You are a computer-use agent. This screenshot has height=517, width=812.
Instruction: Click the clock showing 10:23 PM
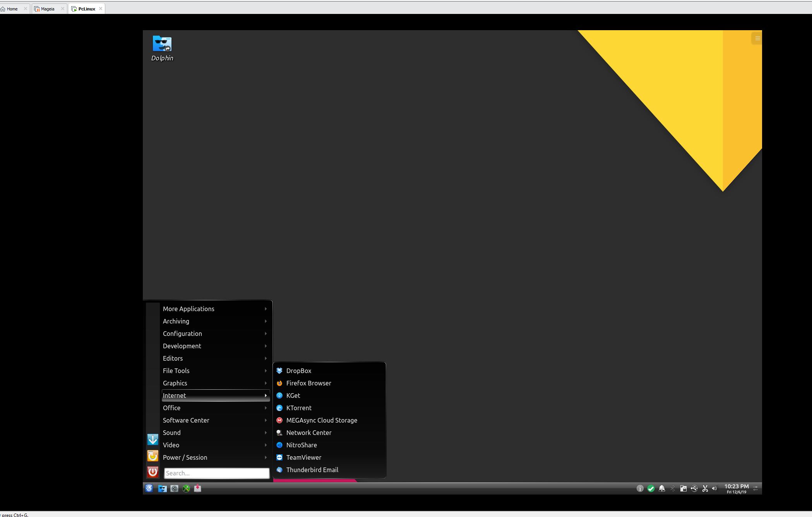click(736, 488)
